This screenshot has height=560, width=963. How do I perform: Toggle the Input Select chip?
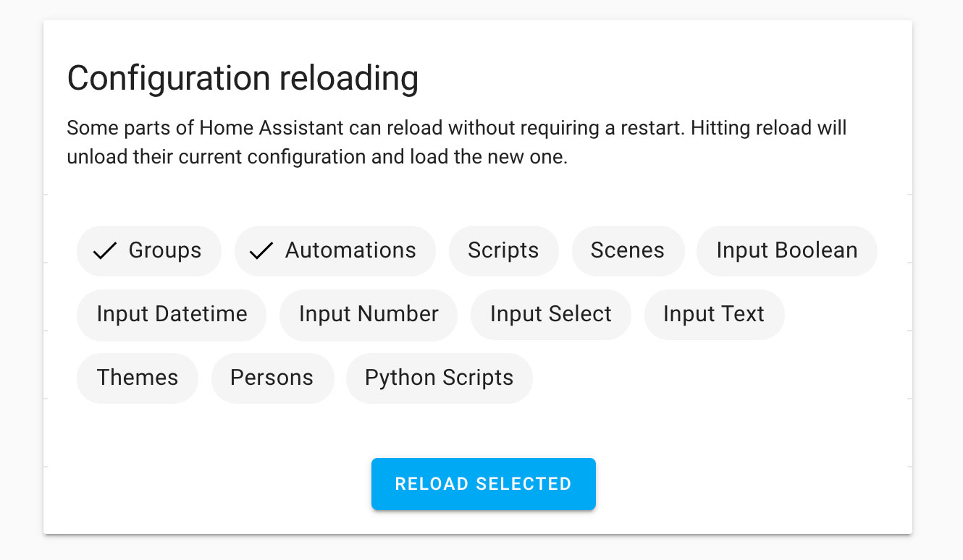click(550, 314)
